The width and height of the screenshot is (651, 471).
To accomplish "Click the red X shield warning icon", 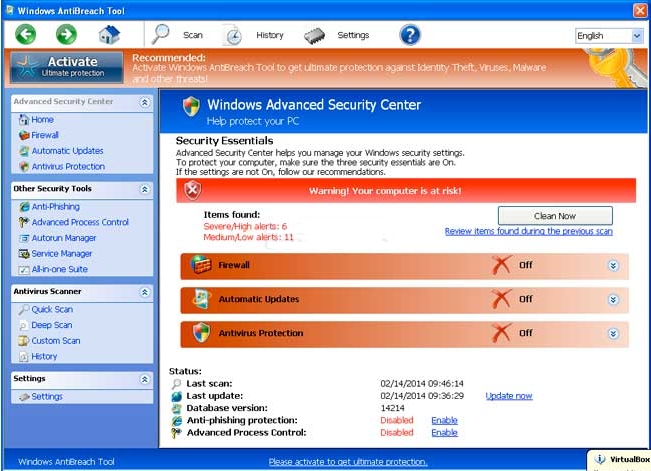I will click(x=193, y=191).
